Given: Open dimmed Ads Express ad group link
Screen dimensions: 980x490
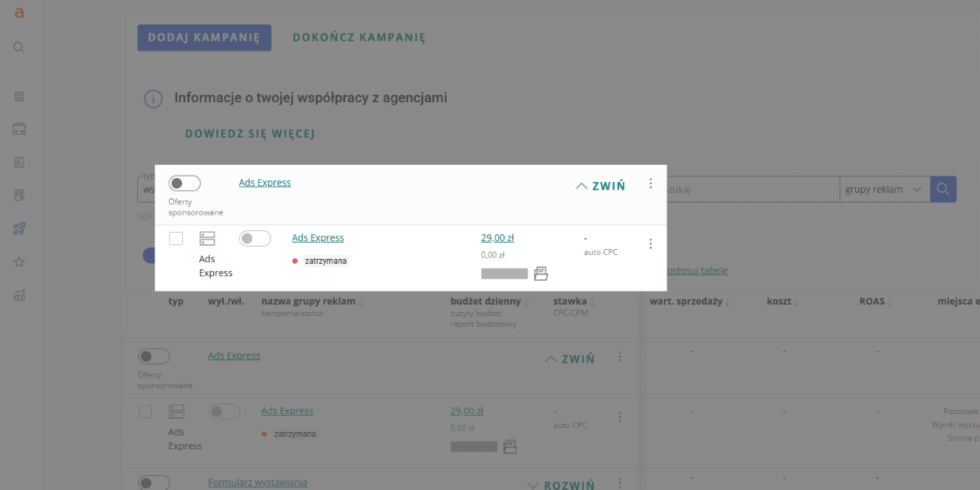Looking at the screenshot, I should pos(287,411).
